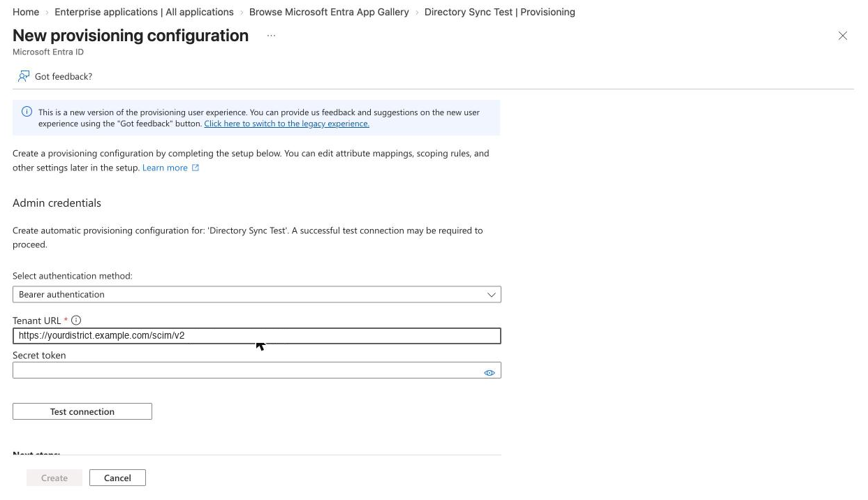Click the Create button
This screenshot has height=500, width=868.
click(54, 478)
